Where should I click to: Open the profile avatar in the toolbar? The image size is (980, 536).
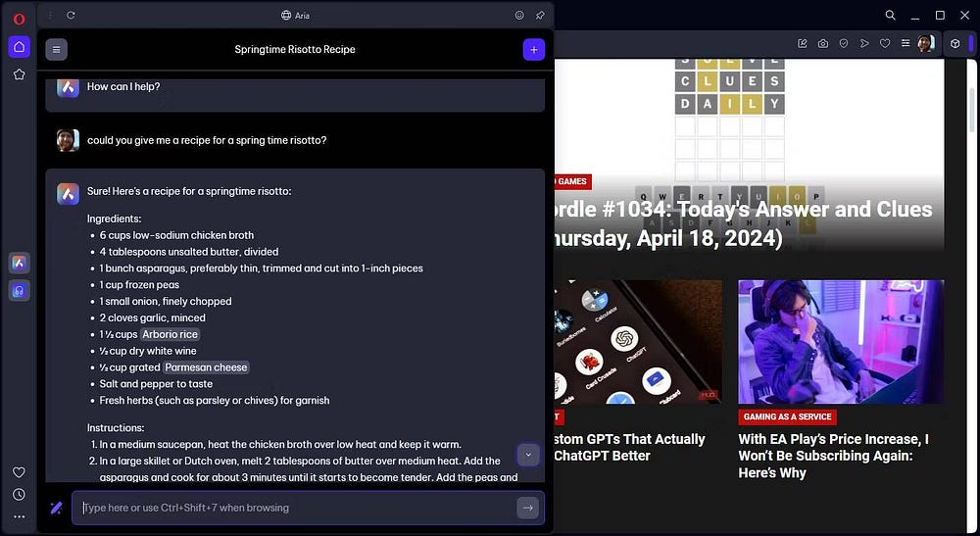point(926,44)
